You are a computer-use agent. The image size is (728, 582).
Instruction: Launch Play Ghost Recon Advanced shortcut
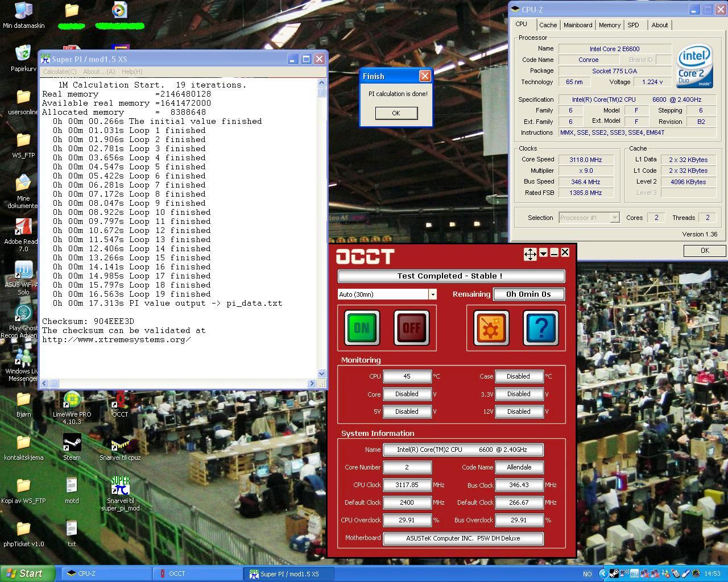click(23, 321)
